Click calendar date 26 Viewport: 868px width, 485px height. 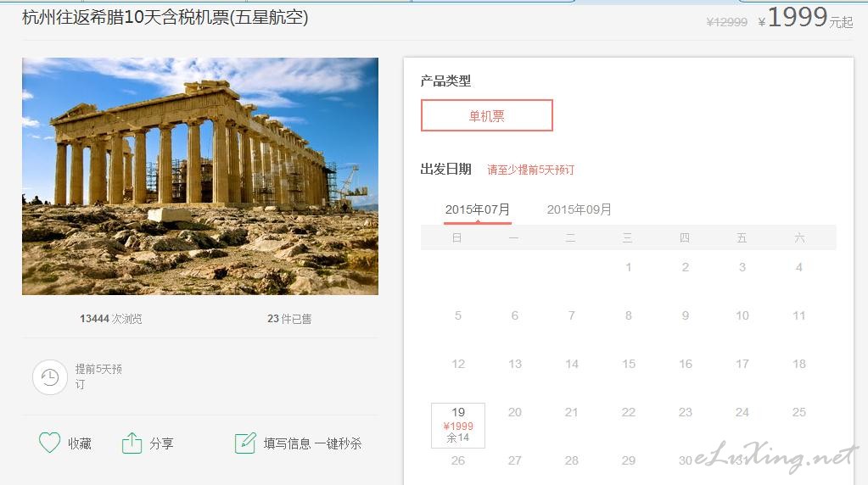pos(458,460)
